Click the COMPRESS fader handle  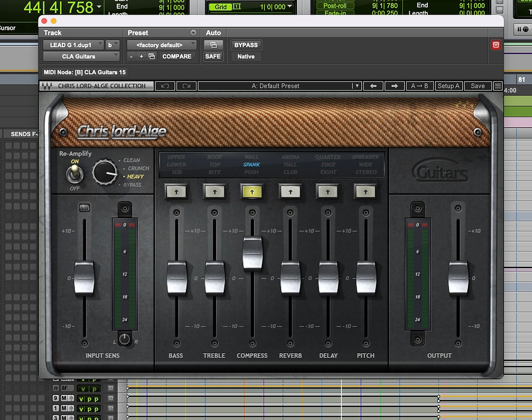pos(252,253)
